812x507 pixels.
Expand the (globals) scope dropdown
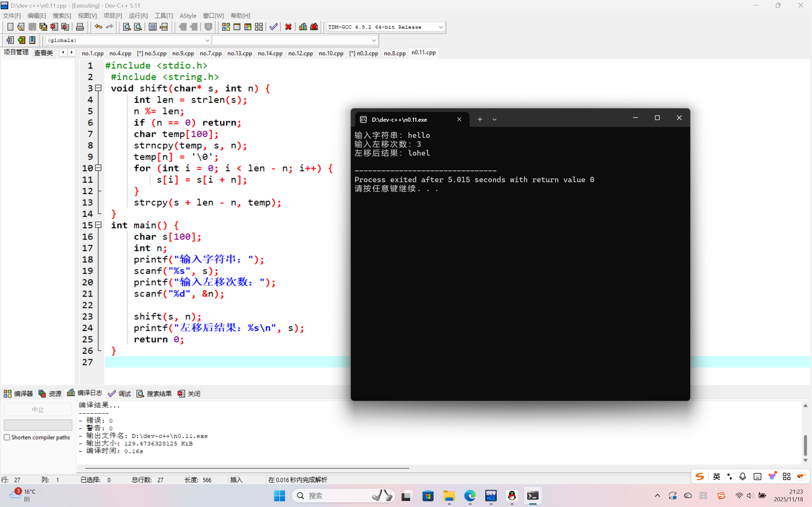tap(207, 40)
